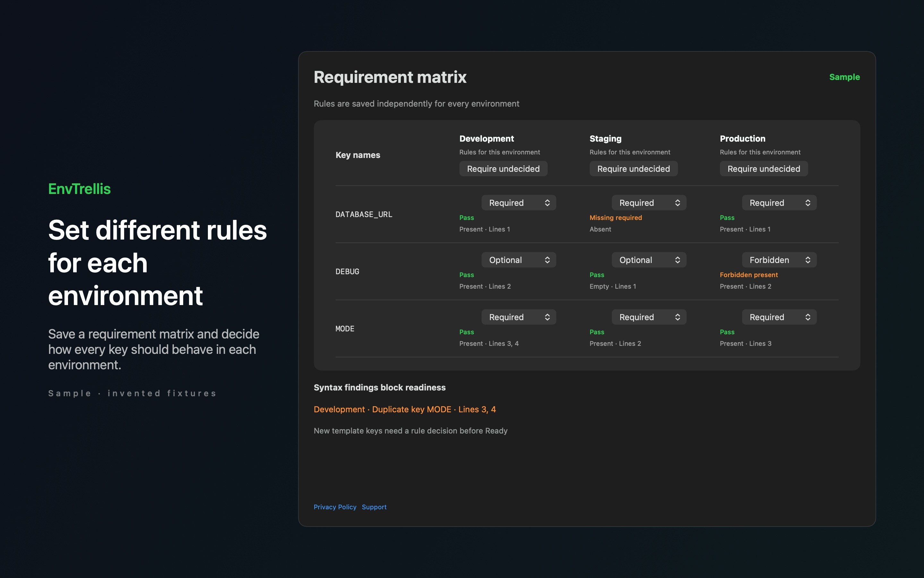Click the EnvTrellis brand name

point(80,189)
